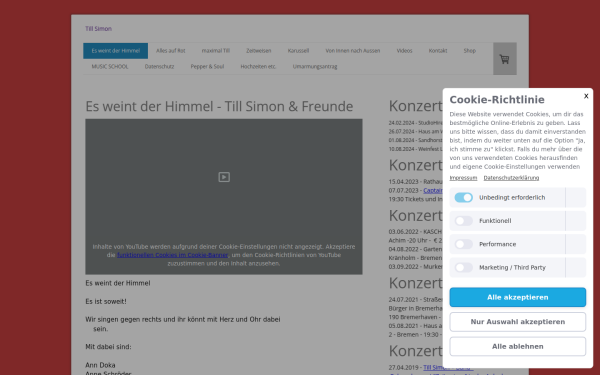The width and height of the screenshot is (600, 375).
Task: Click the text 'Es ist soweit!'
Action: pos(106,302)
